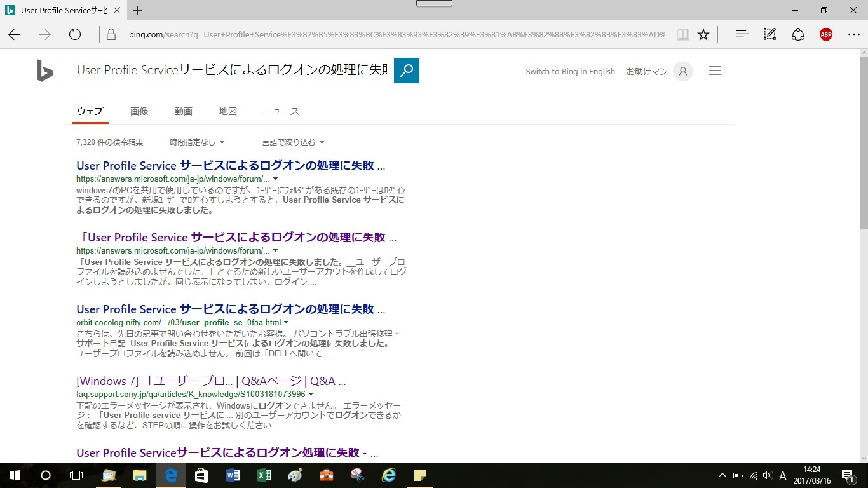Switch to 動画 videos tab
The width and height of the screenshot is (868, 488).
(184, 111)
